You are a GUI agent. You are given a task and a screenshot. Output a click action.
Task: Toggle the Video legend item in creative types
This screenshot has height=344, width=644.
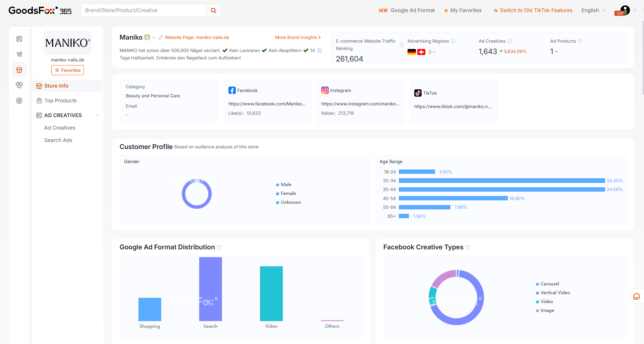coord(544,302)
